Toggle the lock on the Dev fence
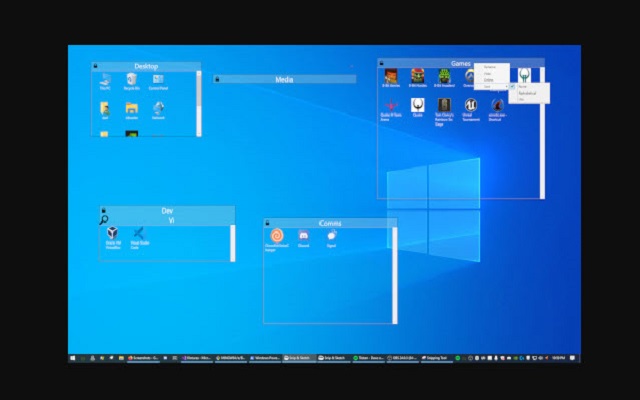 tap(103, 210)
